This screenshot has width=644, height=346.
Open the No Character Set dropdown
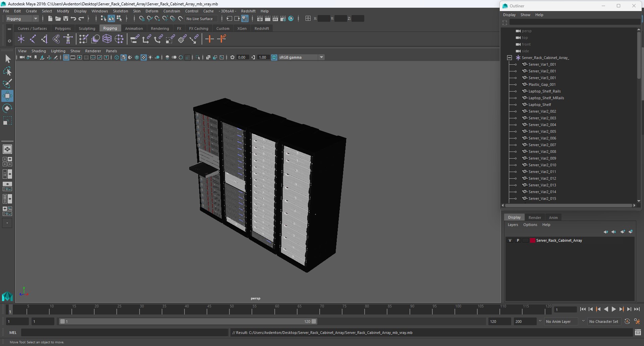(605, 322)
